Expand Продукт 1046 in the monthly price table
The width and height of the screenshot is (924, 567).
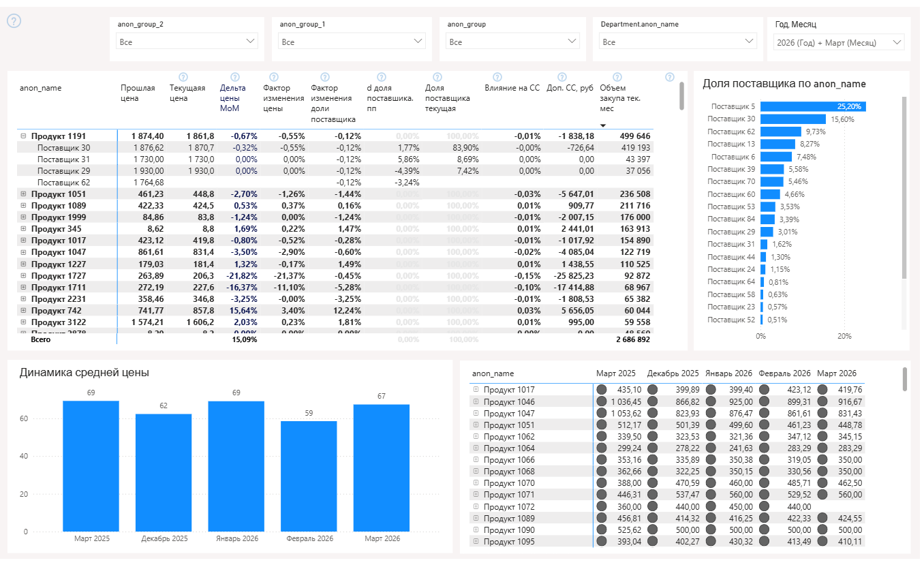coord(476,402)
